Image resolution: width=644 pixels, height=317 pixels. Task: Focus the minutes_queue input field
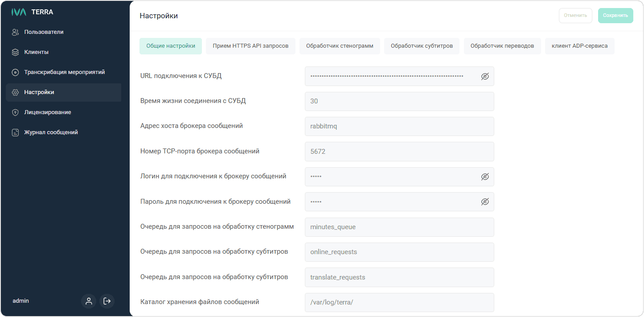tap(399, 227)
